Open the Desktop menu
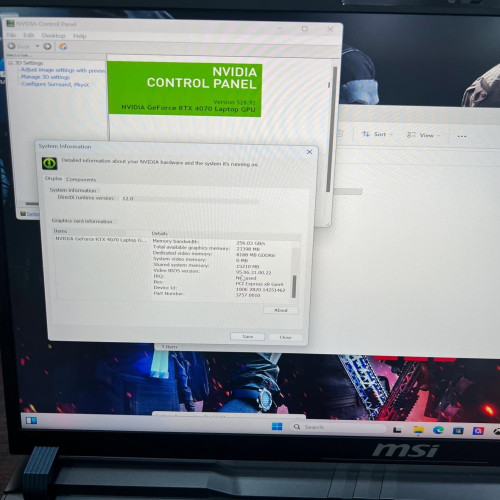 [53, 35]
